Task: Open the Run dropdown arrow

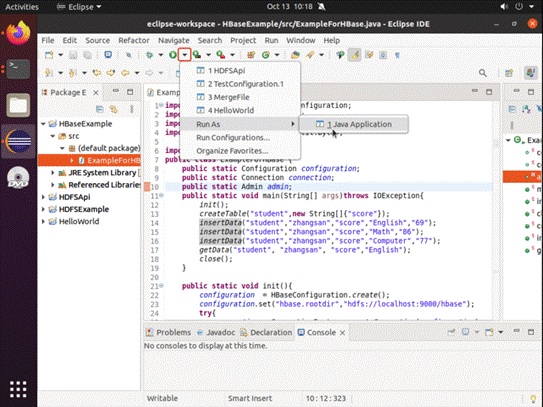Action: coord(185,55)
